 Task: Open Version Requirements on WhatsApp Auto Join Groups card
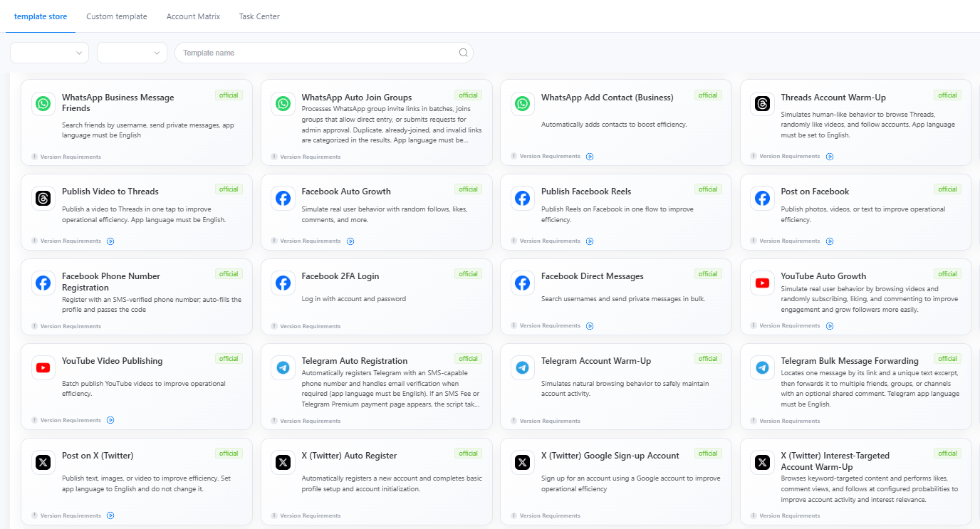[311, 157]
